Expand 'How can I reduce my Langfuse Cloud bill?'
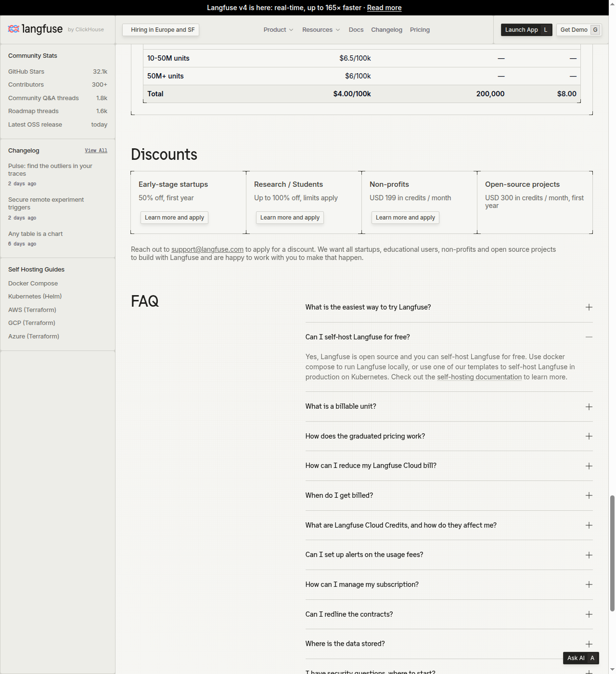 (449, 466)
